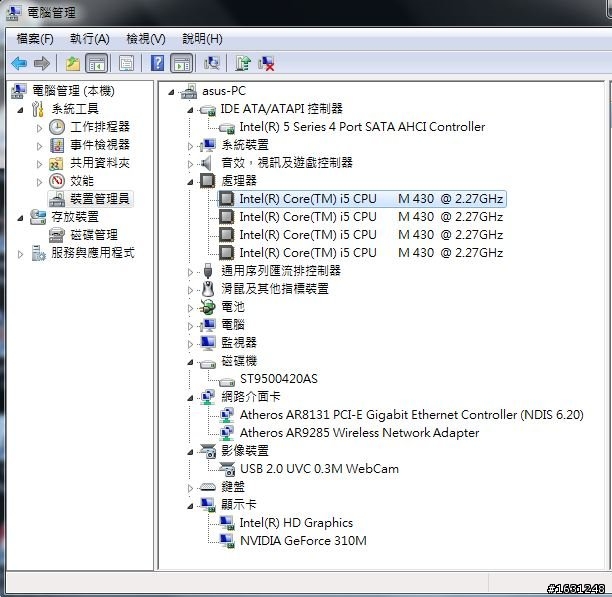The width and height of the screenshot is (612, 597).
Task: Select 電腦管理 (本機) root node
Action: click(73, 91)
